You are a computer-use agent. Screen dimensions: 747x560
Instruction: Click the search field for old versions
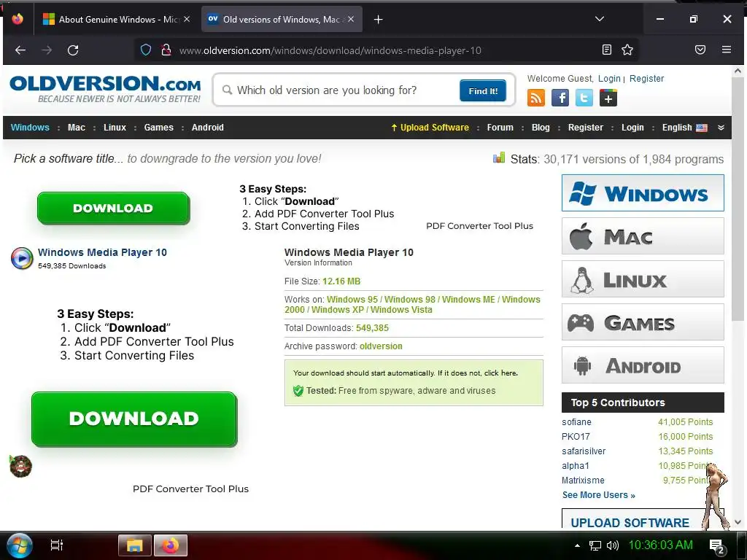pyautogui.click(x=338, y=90)
